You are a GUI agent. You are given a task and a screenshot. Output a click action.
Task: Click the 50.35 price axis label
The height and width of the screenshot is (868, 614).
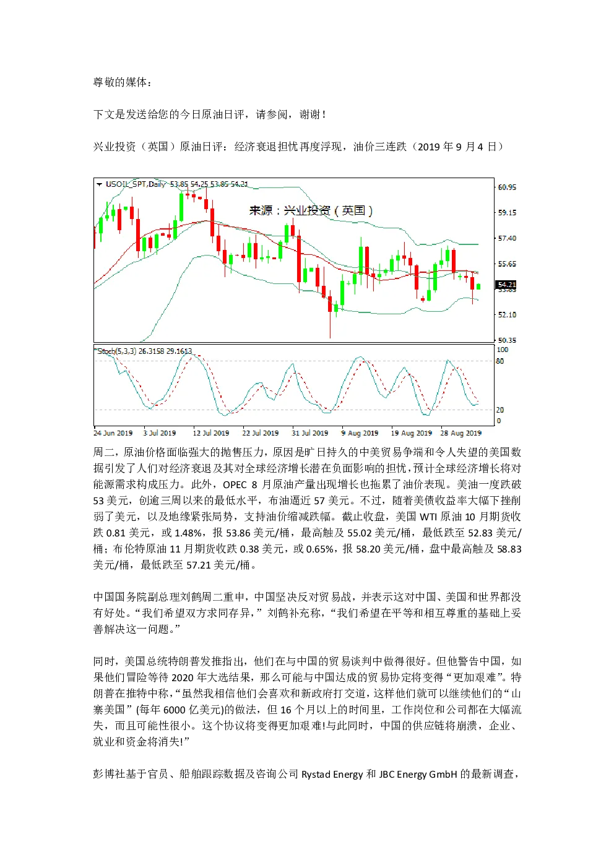[507, 340]
